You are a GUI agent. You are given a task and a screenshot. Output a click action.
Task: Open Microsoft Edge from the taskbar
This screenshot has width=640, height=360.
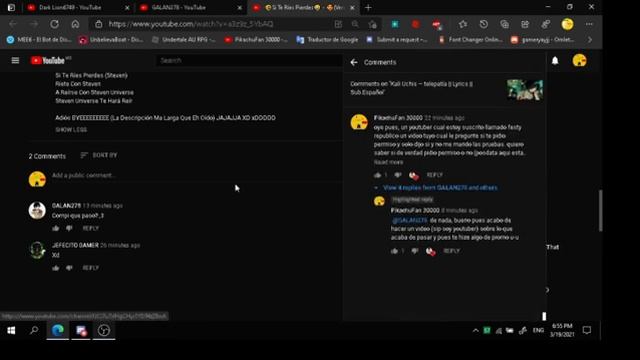[x=58, y=330]
